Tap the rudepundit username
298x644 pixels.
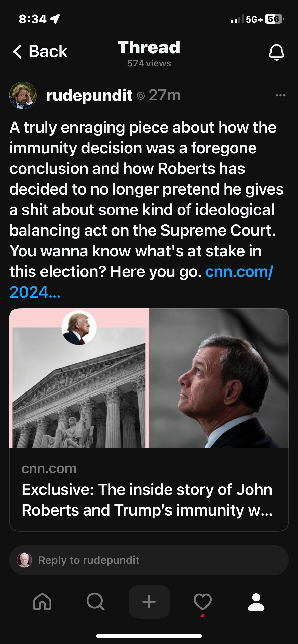click(89, 95)
